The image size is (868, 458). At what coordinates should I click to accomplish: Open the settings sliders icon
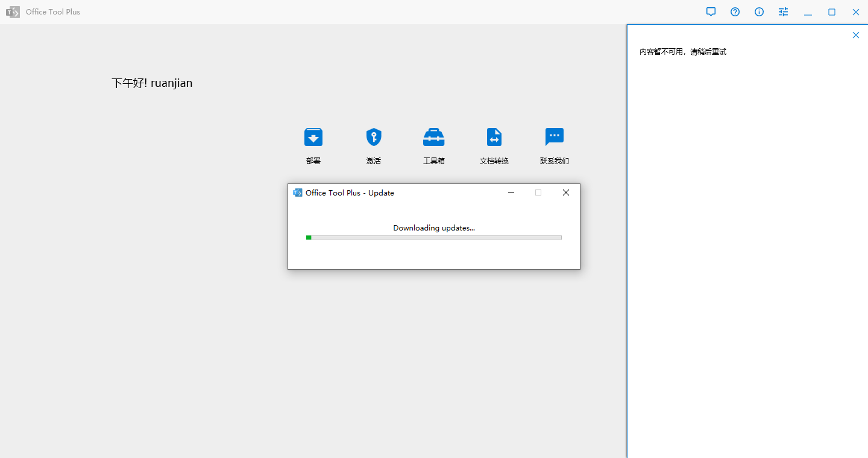(x=783, y=12)
